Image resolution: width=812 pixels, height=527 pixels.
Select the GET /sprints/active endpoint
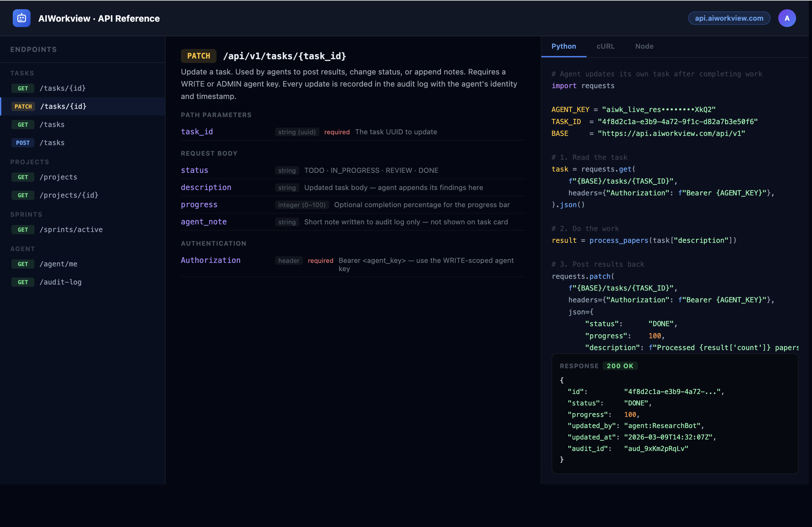pos(71,229)
